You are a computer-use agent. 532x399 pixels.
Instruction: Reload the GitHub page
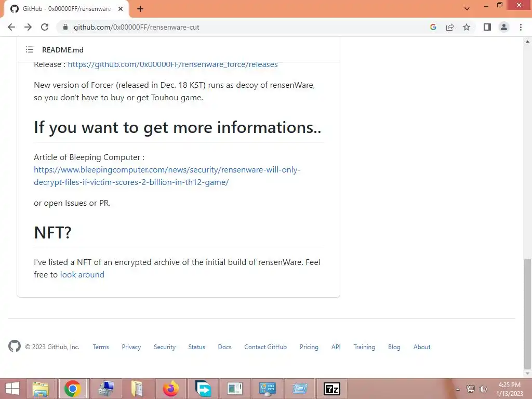pos(45,27)
